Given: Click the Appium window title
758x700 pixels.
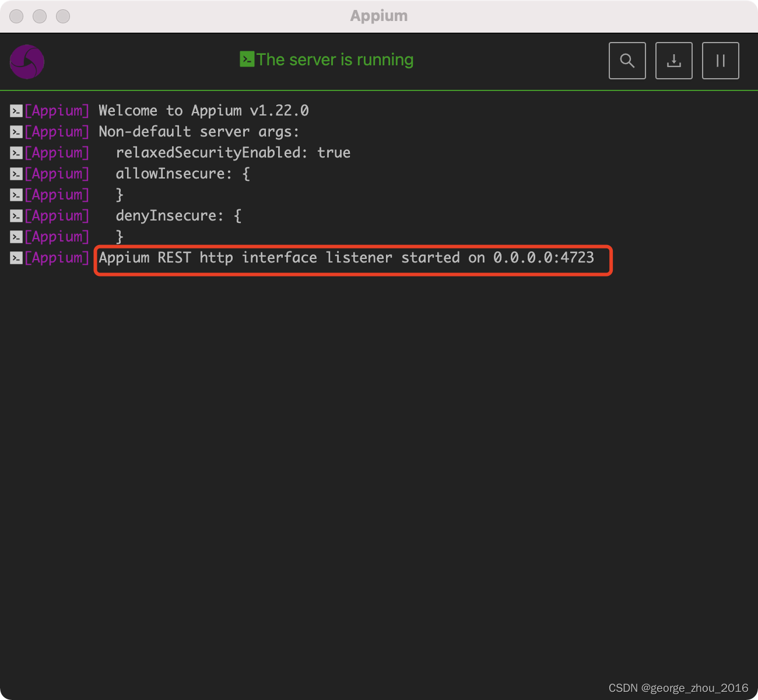Looking at the screenshot, I should click(x=379, y=16).
